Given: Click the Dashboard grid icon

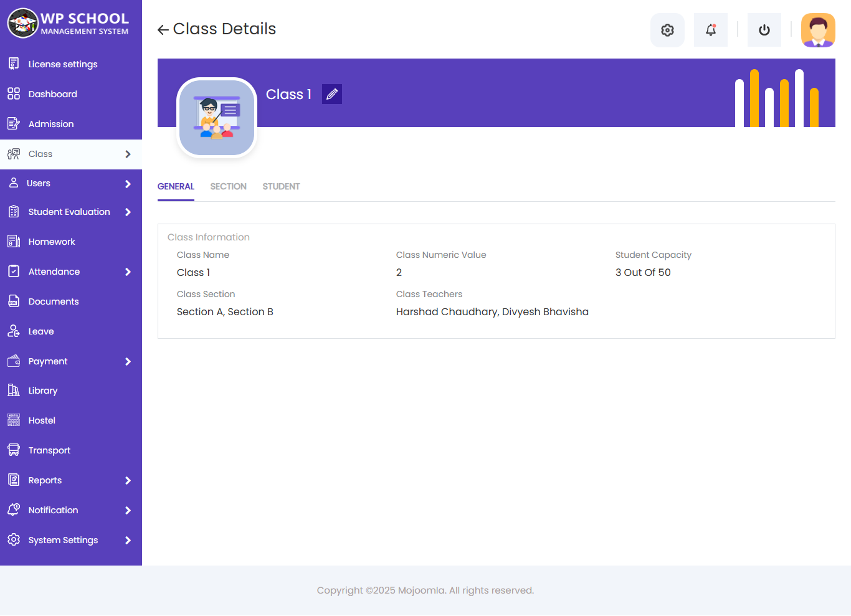Looking at the screenshot, I should click(x=14, y=93).
